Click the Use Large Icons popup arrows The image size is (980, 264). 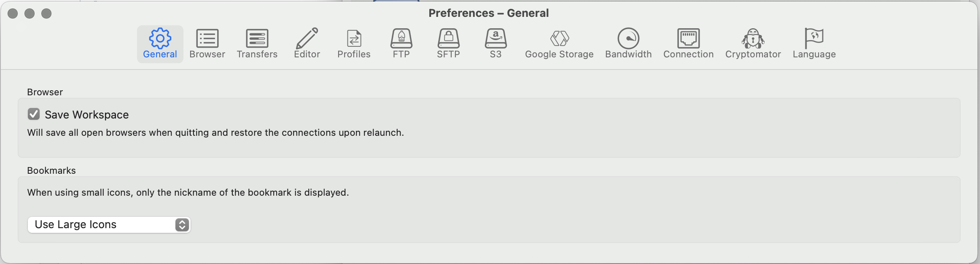point(182,225)
